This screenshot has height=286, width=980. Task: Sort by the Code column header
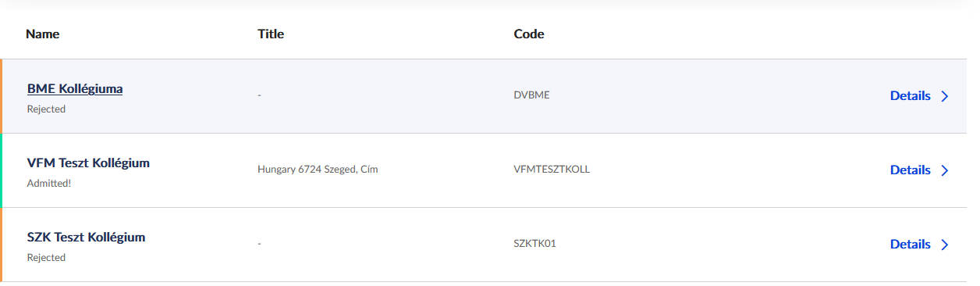(x=529, y=34)
